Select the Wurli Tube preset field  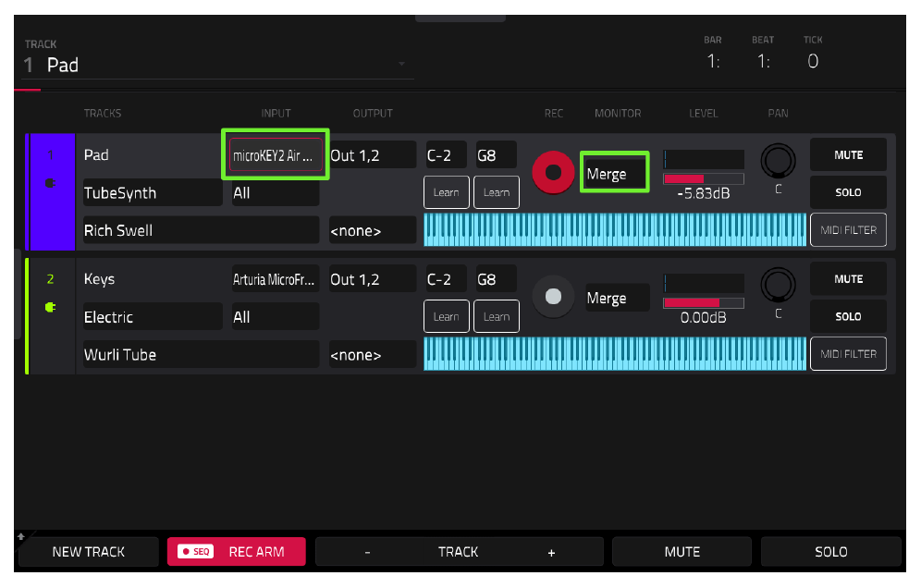(x=201, y=355)
